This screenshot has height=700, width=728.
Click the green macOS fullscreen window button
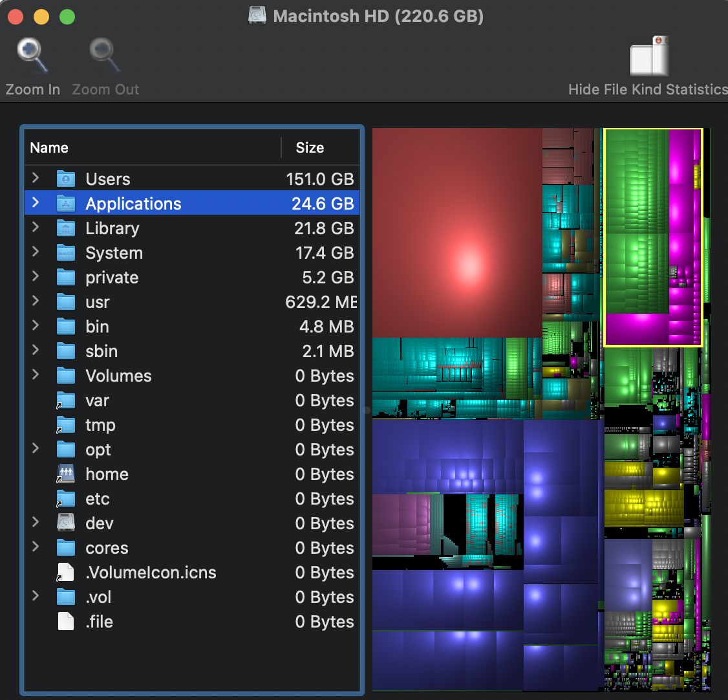click(x=67, y=17)
